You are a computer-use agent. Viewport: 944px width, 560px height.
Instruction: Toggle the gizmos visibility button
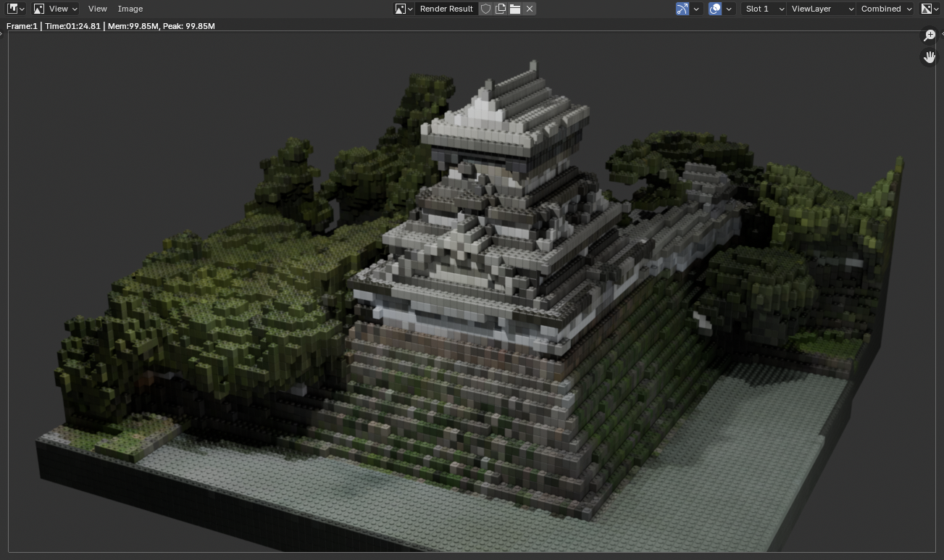click(682, 9)
